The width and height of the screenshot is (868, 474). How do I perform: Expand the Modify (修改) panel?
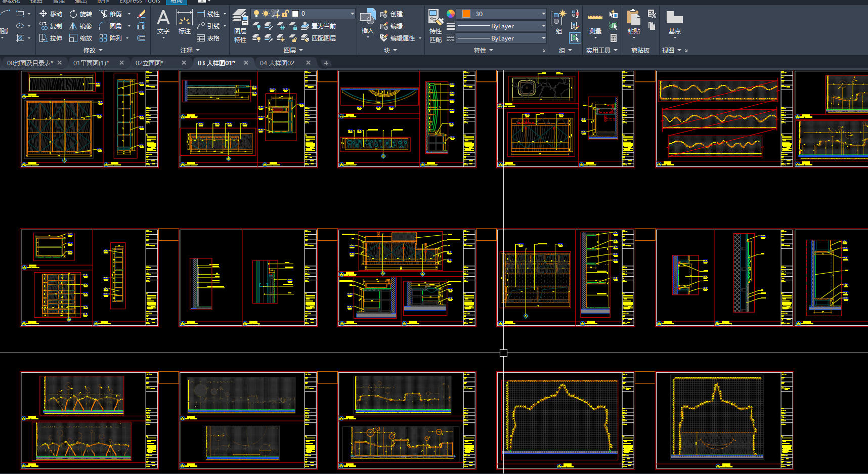click(x=93, y=50)
